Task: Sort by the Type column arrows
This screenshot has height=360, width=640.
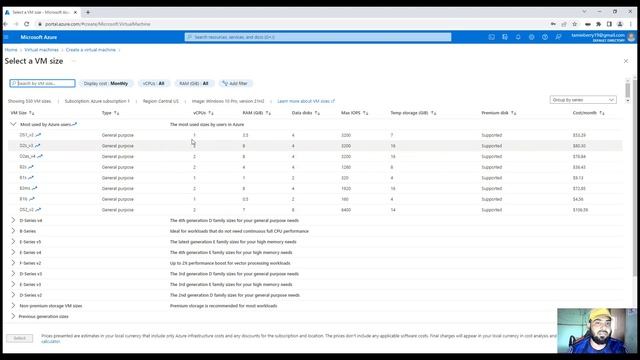Action: tap(117, 113)
